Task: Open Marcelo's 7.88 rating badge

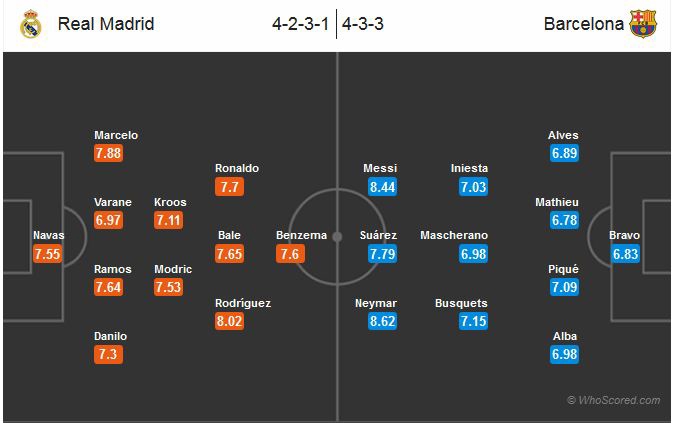Action: (x=108, y=153)
